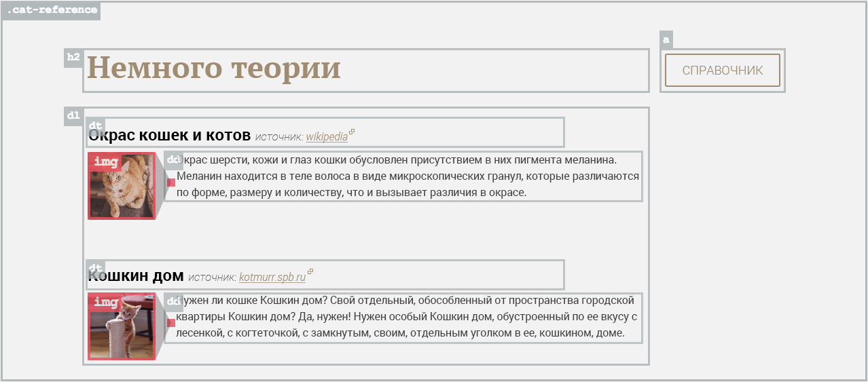Click external-link icon beside kotmurr.spb.ru
Image resolution: width=868 pixels, height=382 pixels.
(310, 272)
